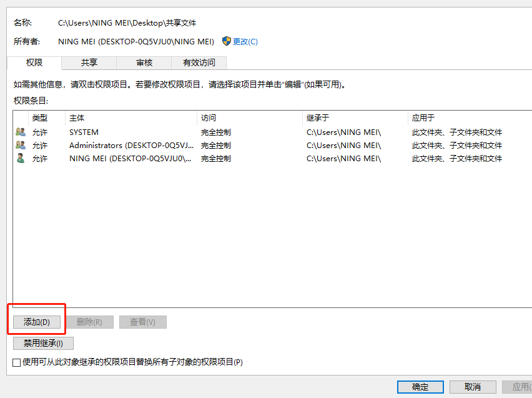Click the 禁用继承(I) button
This screenshot has width=532, height=398.
42,343
